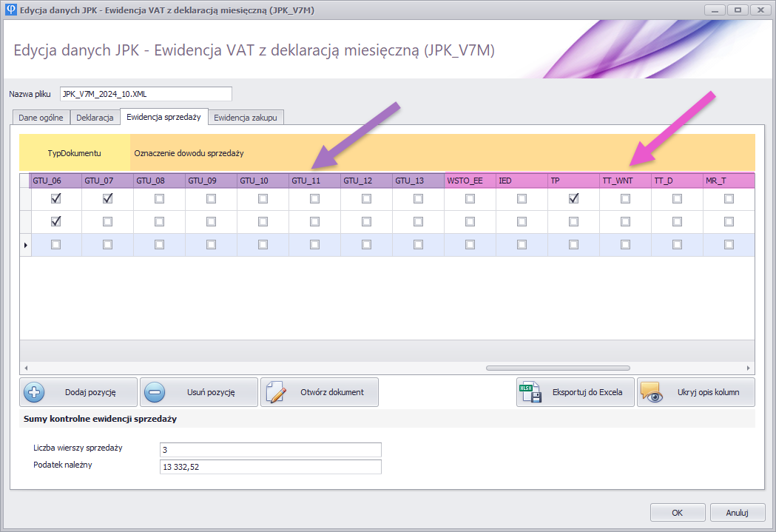This screenshot has width=776, height=532.
Task: Enable GTU_08 checkbox in second row
Action: (x=160, y=221)
